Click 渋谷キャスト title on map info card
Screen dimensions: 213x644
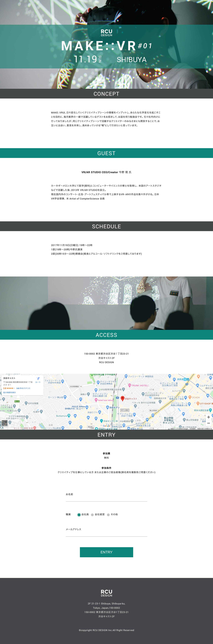pyautogui.click(x=9, y=378)
